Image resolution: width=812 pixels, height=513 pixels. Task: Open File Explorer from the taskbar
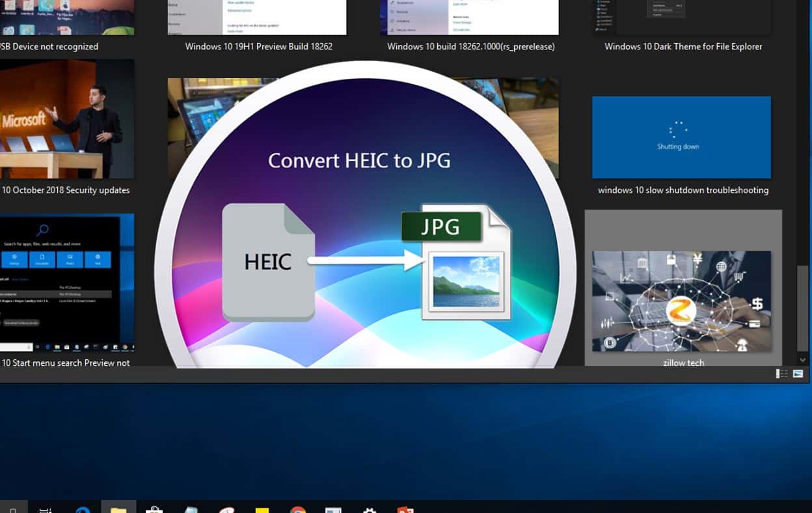pyautogui.click(x=118, y=508)
